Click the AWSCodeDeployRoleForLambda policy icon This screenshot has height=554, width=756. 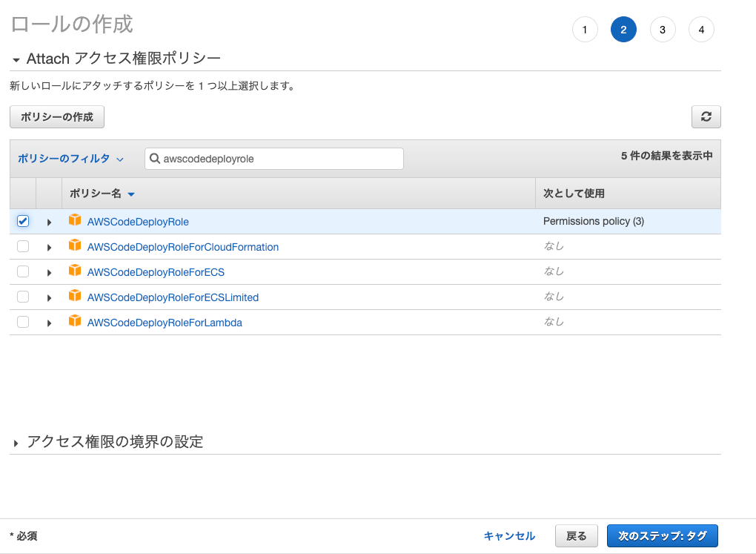[x=75, y=322]
